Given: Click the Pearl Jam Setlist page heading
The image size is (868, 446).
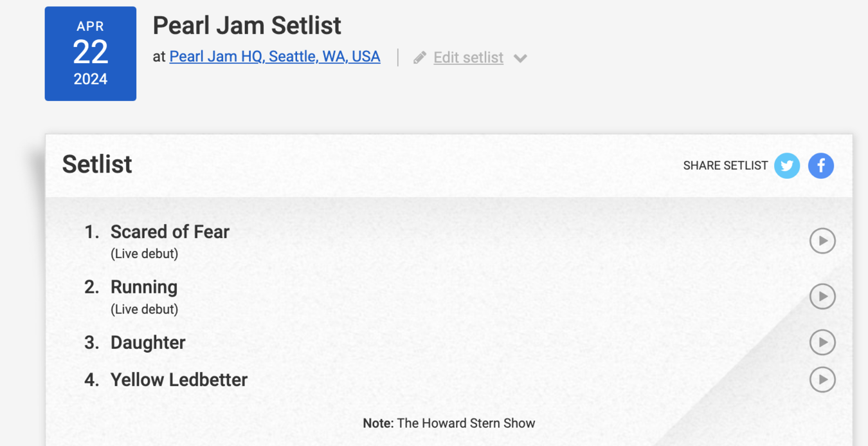Looking at the screenshot, I should pyautogui.click(x=247, y=26).
